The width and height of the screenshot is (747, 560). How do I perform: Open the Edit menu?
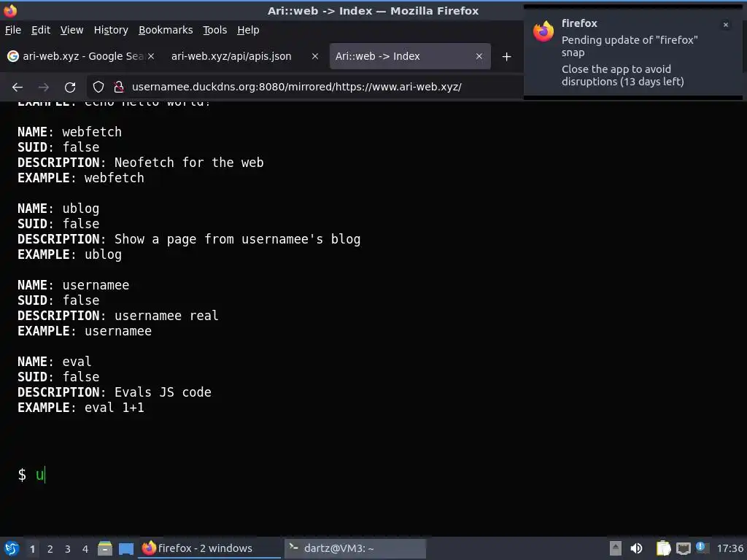pos(41,30)
